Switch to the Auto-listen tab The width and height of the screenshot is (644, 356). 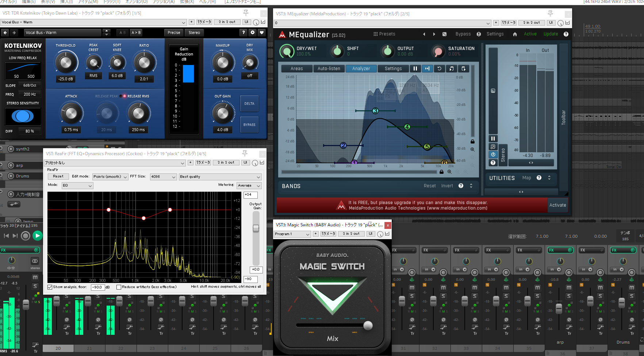329,68
